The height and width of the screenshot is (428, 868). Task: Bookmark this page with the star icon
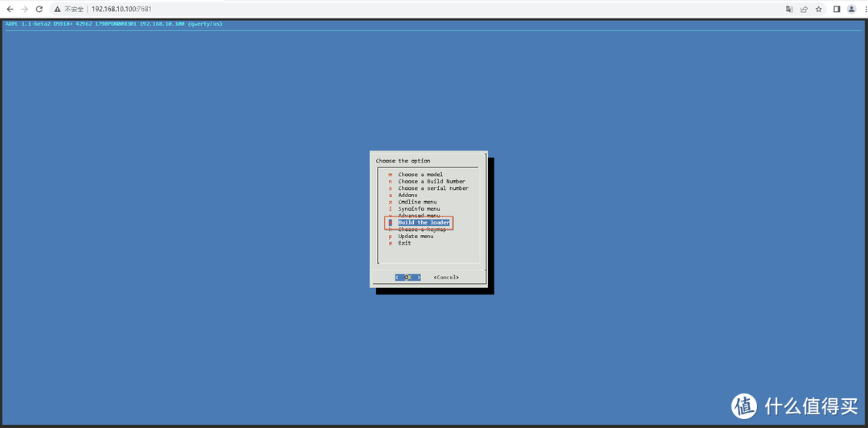[818, 9]
